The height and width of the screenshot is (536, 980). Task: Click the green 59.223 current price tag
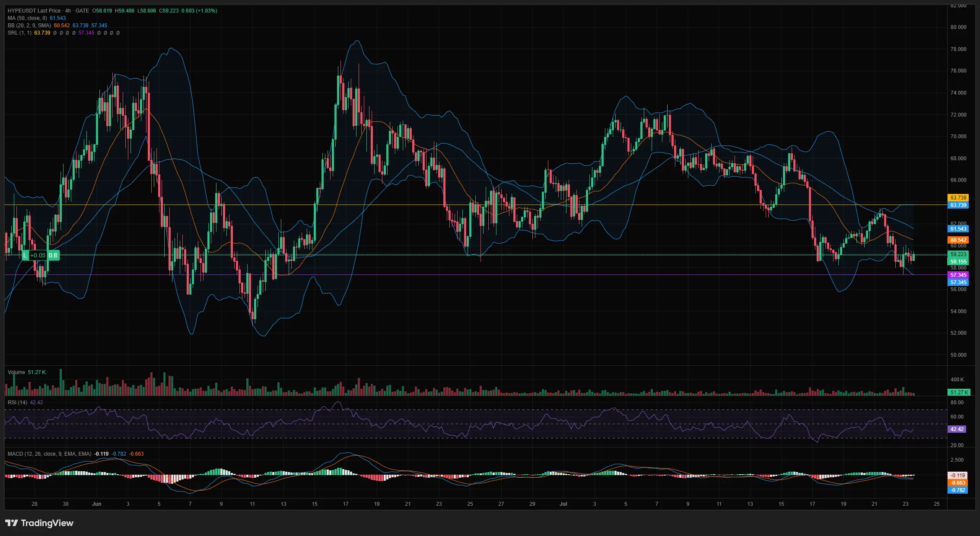click(958, 254)
